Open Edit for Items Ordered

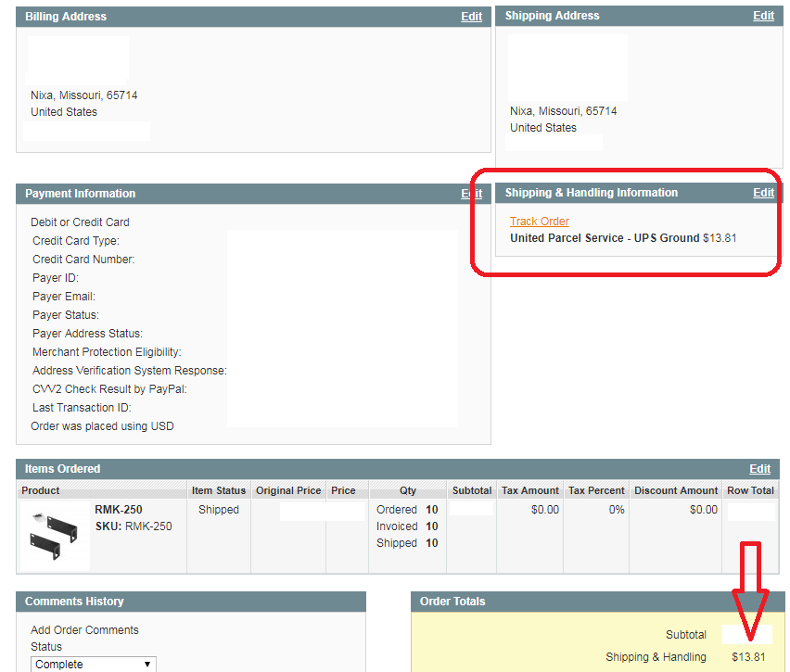click(759, 469)
